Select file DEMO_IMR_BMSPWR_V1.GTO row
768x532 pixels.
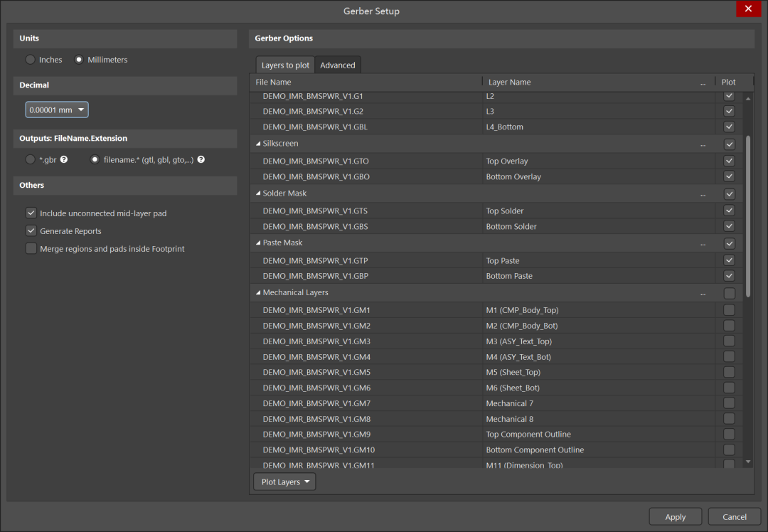coord(496,161)
